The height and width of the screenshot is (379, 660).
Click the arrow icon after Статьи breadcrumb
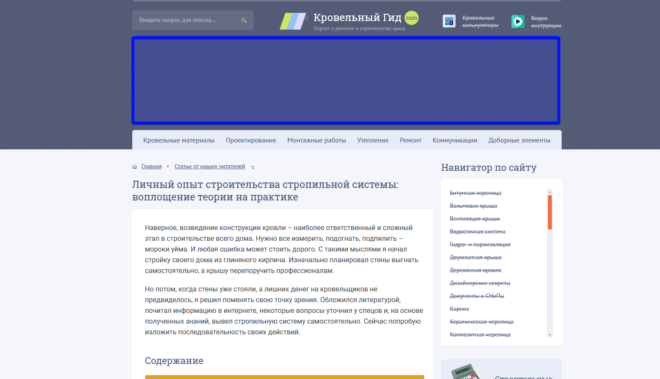(x=252, y=167)
